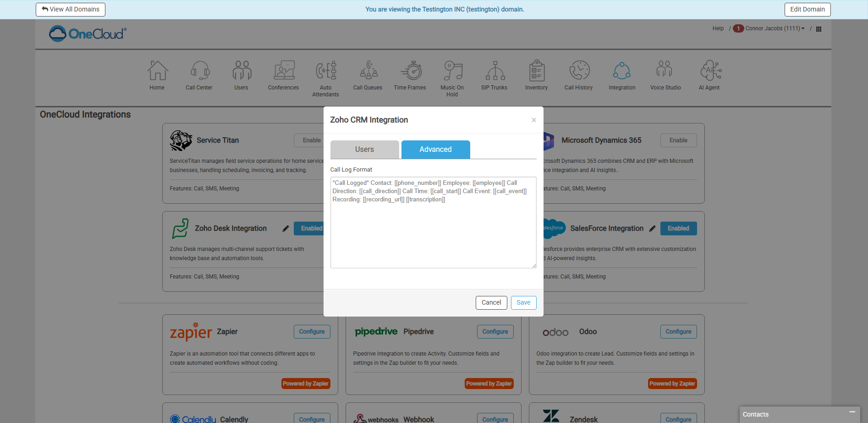Go to Call Queues section
Image resolution: width=868 pixels, height=423 pixels.
[x=368, y=71]
